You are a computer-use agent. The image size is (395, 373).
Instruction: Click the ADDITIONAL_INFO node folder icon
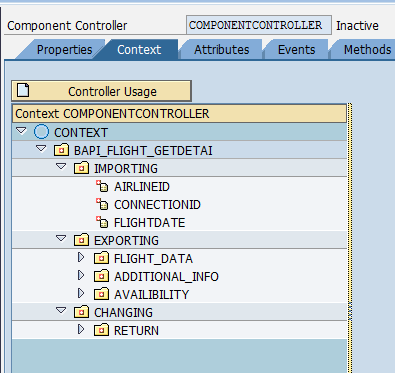[x=101, y=276]
